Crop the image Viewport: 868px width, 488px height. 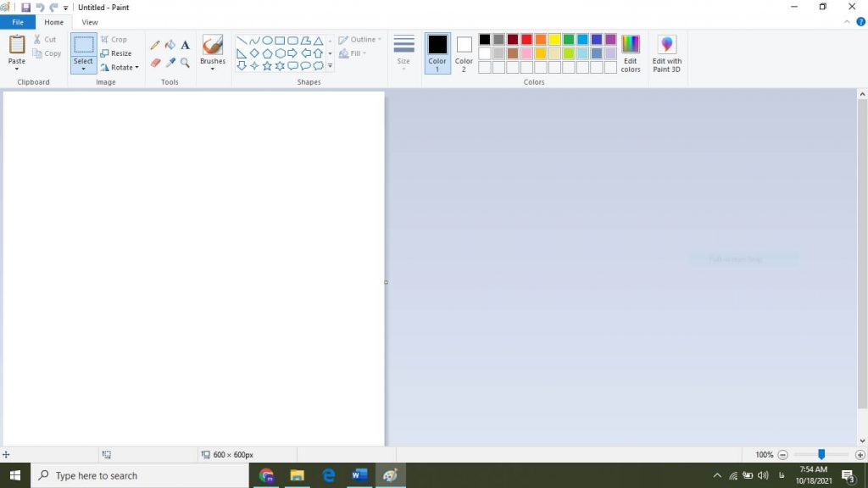coord(115,39)
